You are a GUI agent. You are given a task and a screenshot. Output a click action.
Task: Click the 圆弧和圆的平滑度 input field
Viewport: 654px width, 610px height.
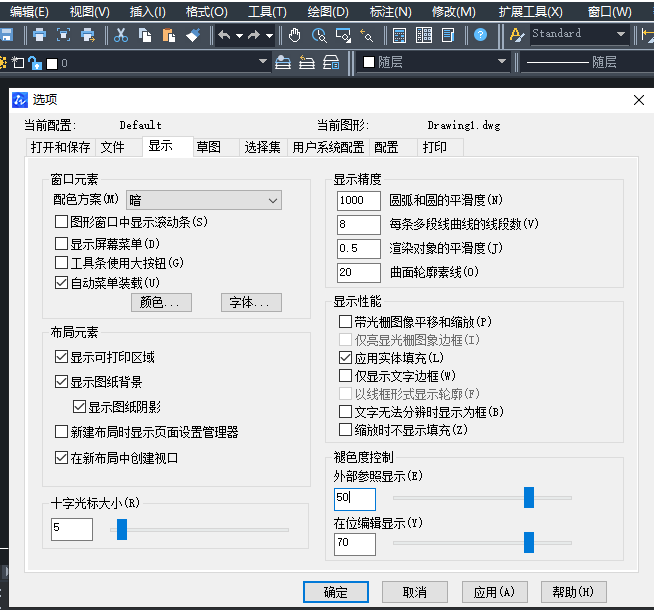pos(359,200)
